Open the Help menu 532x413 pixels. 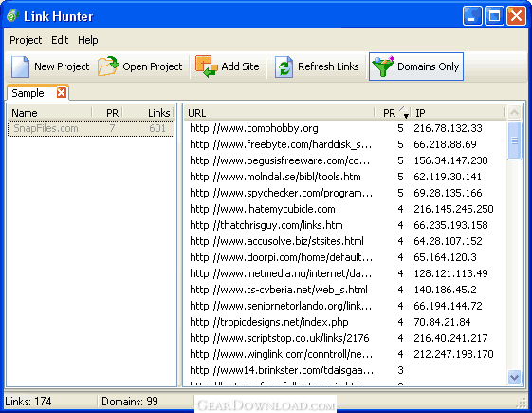point(88,40)
